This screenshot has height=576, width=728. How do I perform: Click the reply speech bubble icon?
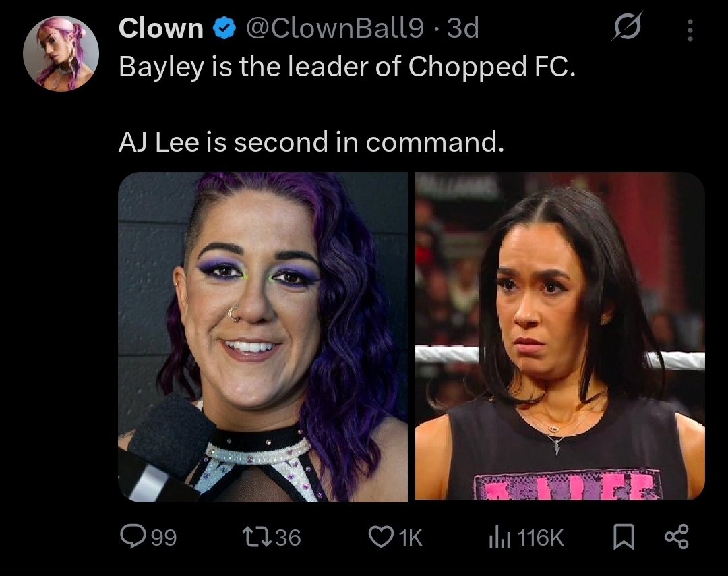(x=133, y=536)
